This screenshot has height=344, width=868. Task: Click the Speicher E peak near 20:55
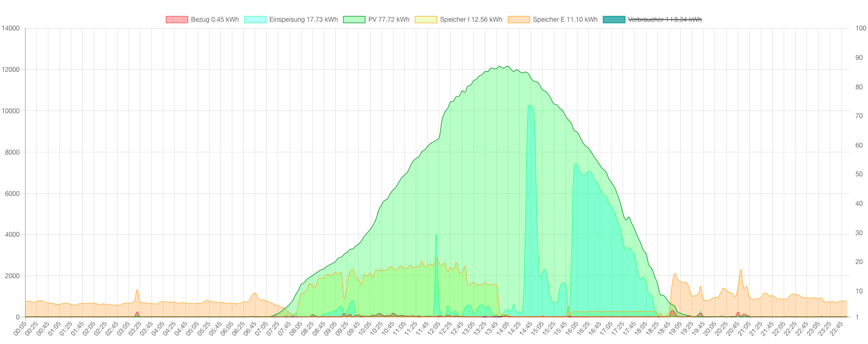click(x=740, y=271)
